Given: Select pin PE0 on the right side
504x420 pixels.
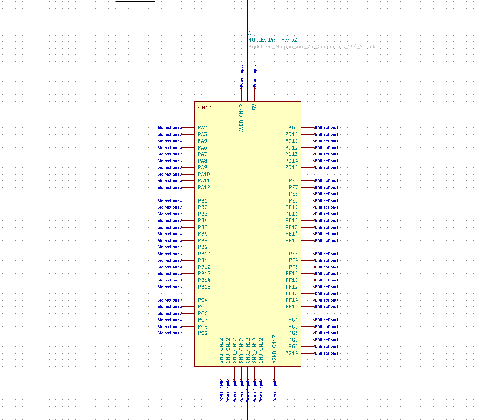Looking at the screenshot, I should [294, 180].
